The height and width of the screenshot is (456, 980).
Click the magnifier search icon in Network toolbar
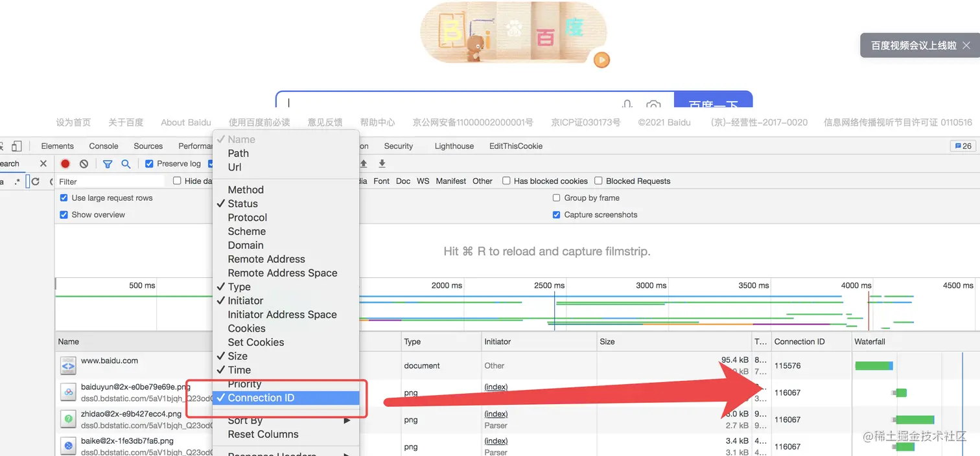[126, 164]
